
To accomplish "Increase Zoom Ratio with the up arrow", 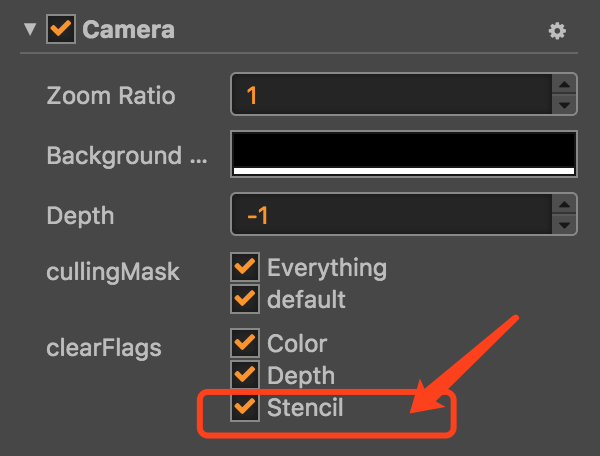I will point(565,86).
